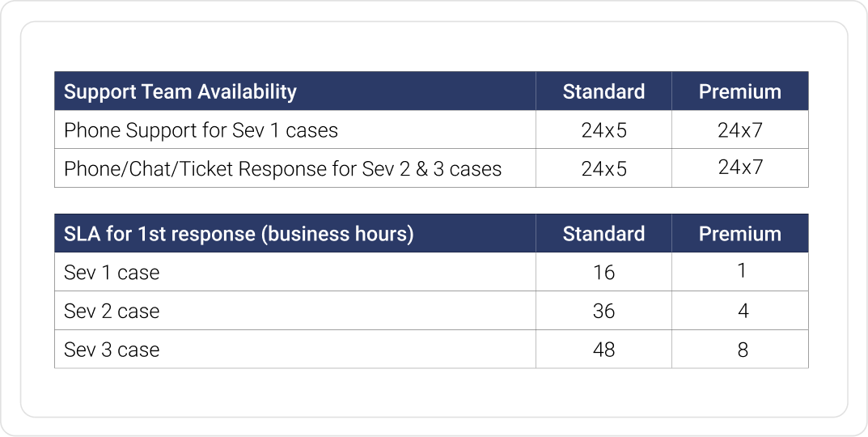Select the Phone Support for Sev 1 cases row label
Image resolution: width=868 pixels, height=437 pixels.
(201, 130)
